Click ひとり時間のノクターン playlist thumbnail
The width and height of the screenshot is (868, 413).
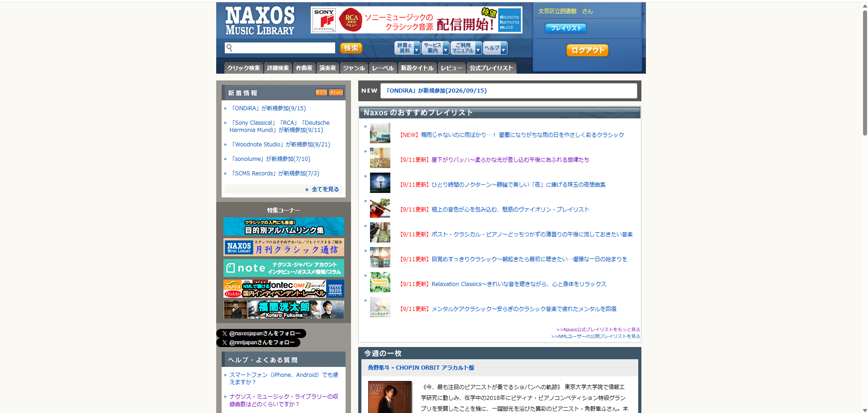click(x=380, y=183)
